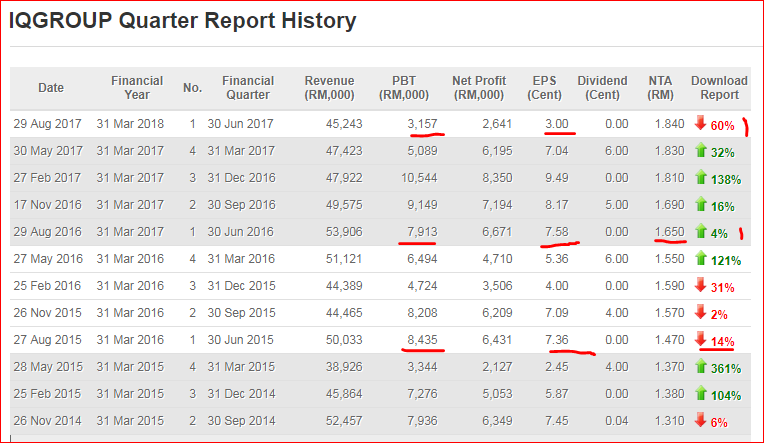Click the Revenue (RM,000) column header
The height and width of the screenshot is (443, 764).
click(x=329, y=88)
